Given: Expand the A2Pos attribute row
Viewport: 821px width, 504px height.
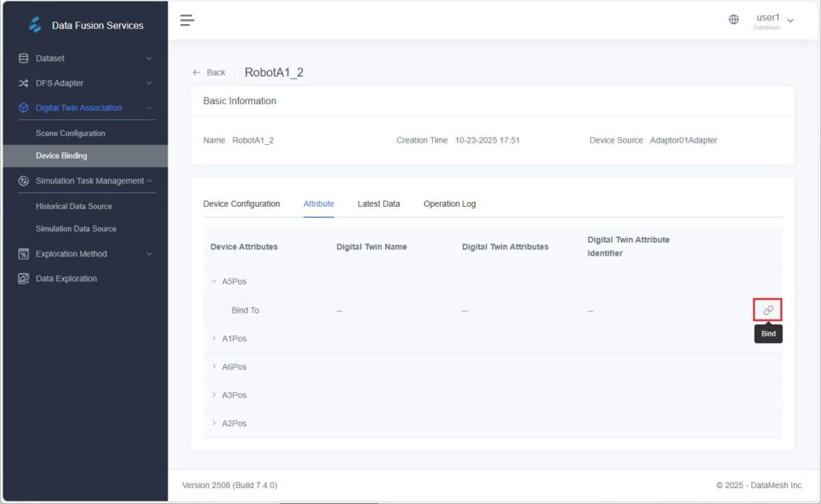Looking at the screenshot, I should coord(214,423).
